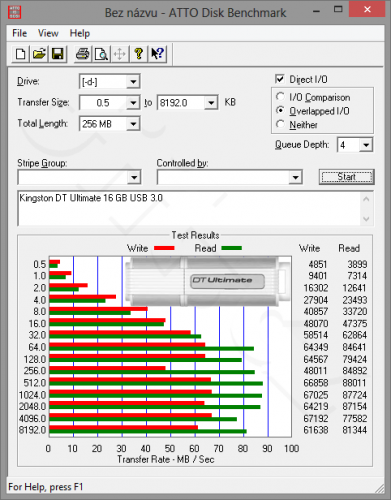Click the green Read legend swatch
Screen dimensions: 391x500
point(231,248)
